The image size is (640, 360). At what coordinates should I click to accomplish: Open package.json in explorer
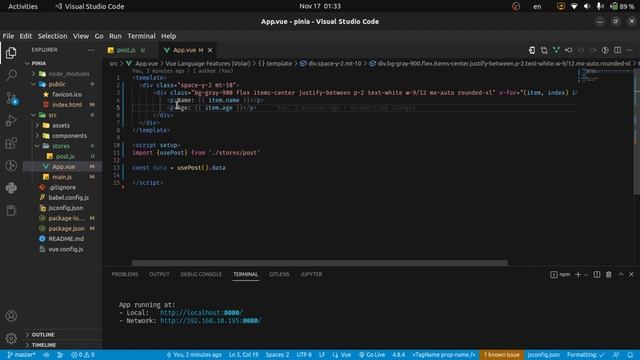(x=67, y=229)
